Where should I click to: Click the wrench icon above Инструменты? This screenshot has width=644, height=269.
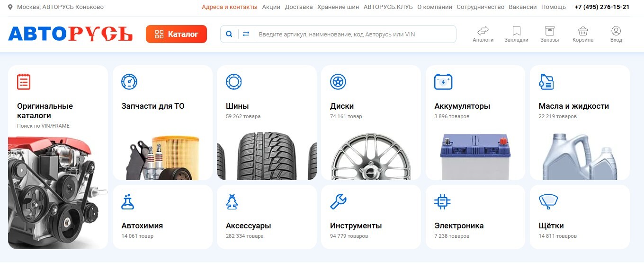tap(338, 201)
